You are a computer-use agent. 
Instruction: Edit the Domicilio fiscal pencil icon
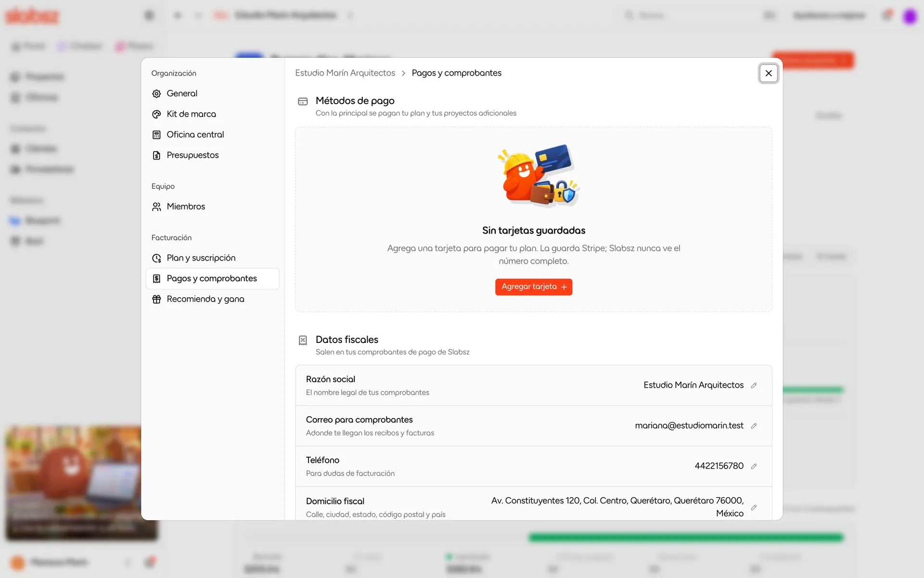[754, 508]
